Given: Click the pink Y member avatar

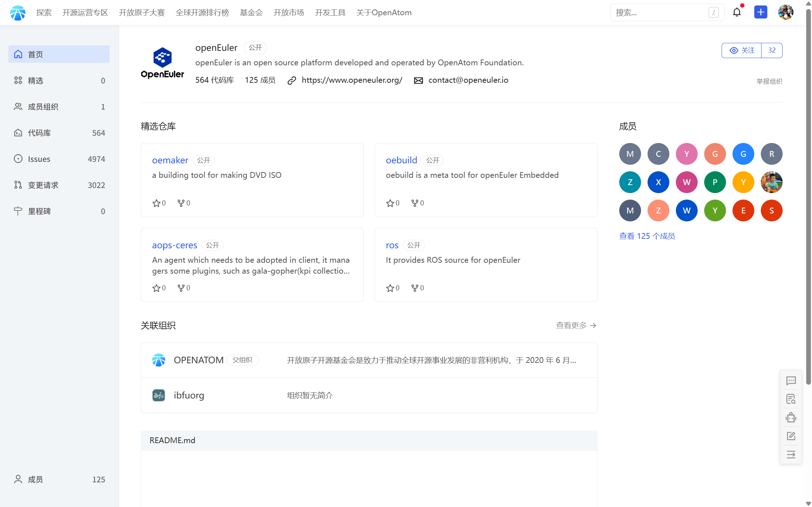Looking at the screenshot, I should coord(687,154).
